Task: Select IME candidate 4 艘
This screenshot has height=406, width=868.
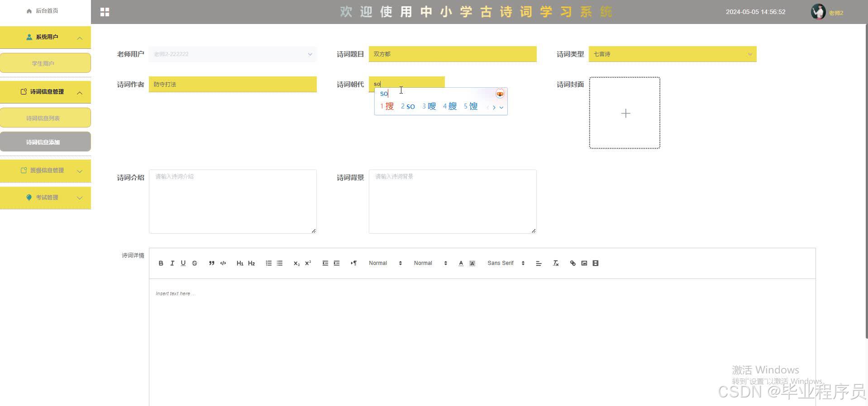Action: [x=450, y=106]
